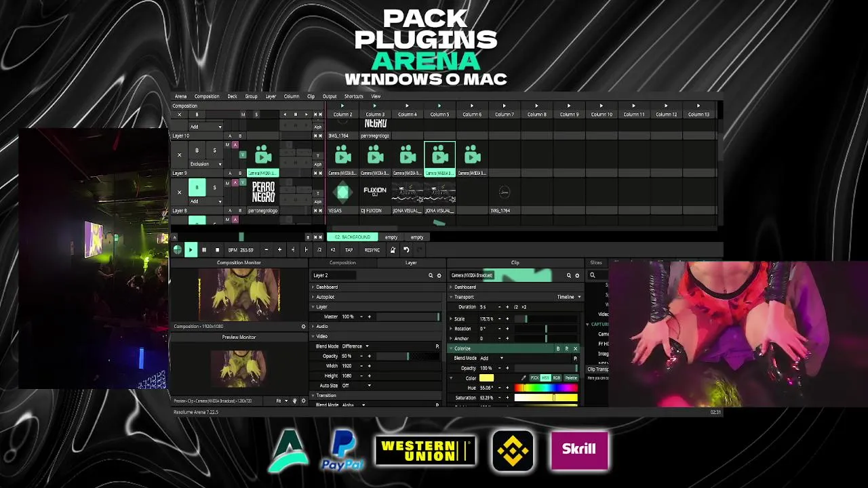The width and height of the screenshot is (868, 488).
Task: Click the search icon in the Clip panel
Action: pyautogui.click(x=569, y=276)
